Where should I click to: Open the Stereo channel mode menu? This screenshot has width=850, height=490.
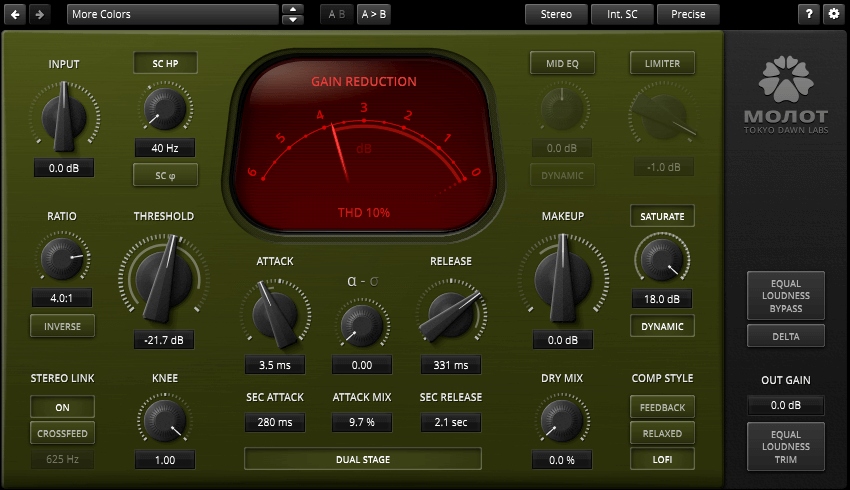pyautogui.click(x=556, y=14)
